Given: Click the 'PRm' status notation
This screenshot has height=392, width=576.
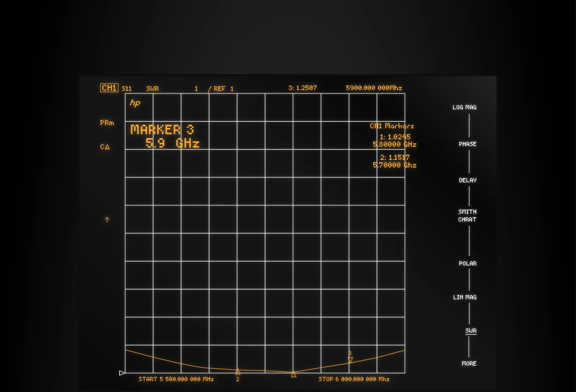Looking at the screenshot, I should 107,123.
